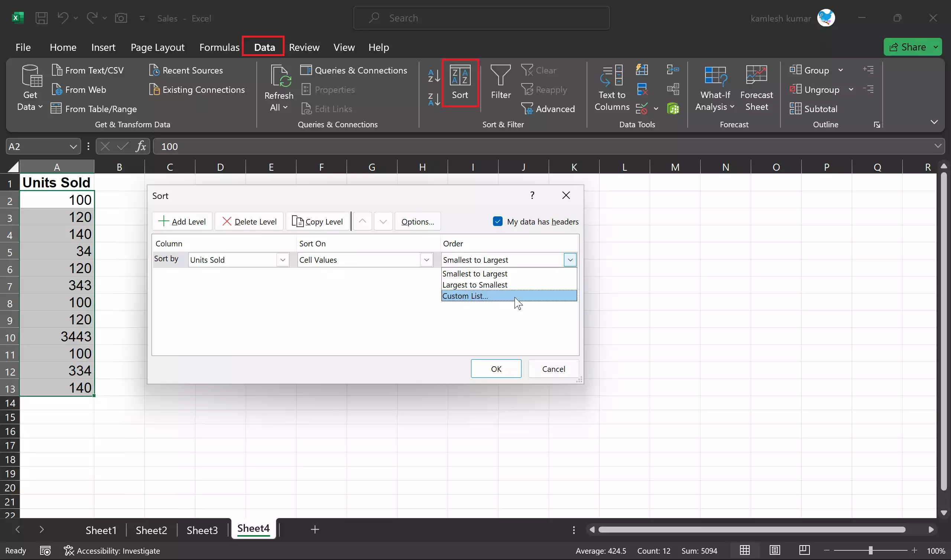The height and width of the screenshot is (560, 951).
Task: Click the Subtotal icon in Outline group
Action: (795, 109)
